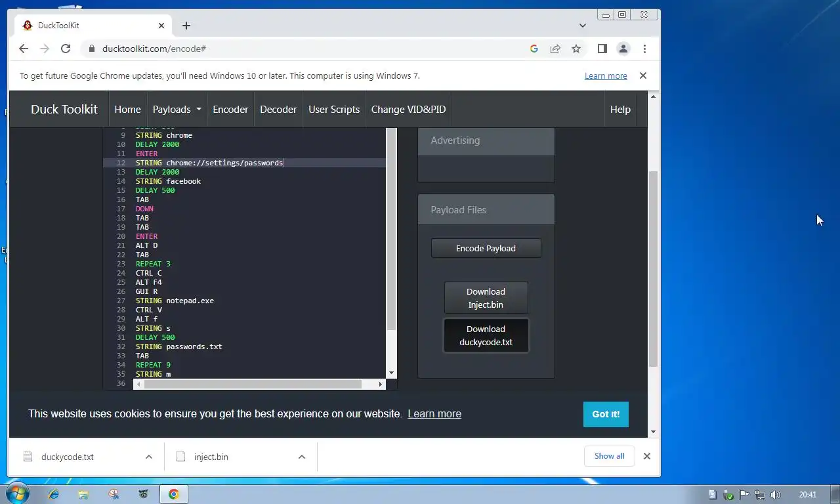
Task: Open the Change VID&PID nav item
Action: click(408, 110)
